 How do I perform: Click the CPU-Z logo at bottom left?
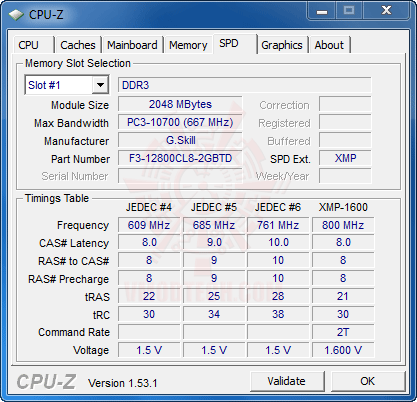tap(46, 382)
